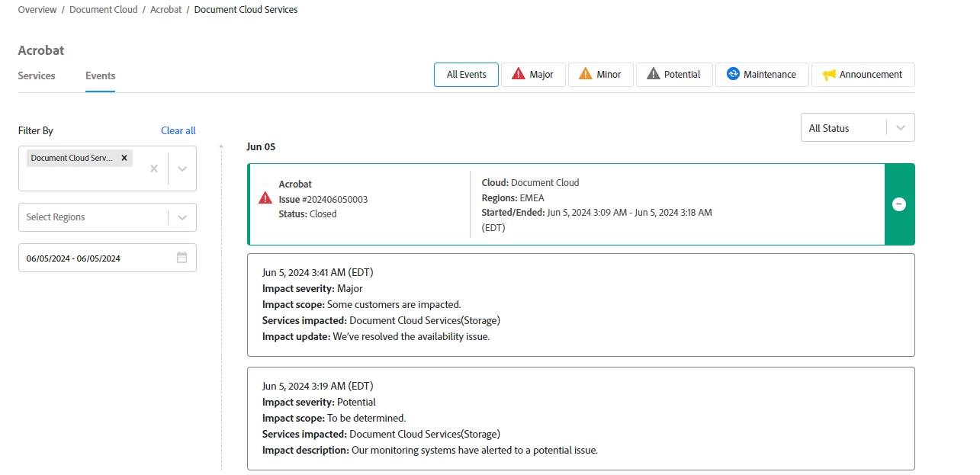This screenshot has width=980, height=475.
Task: Click the Impact severity: Potential line
Action: 319,402
